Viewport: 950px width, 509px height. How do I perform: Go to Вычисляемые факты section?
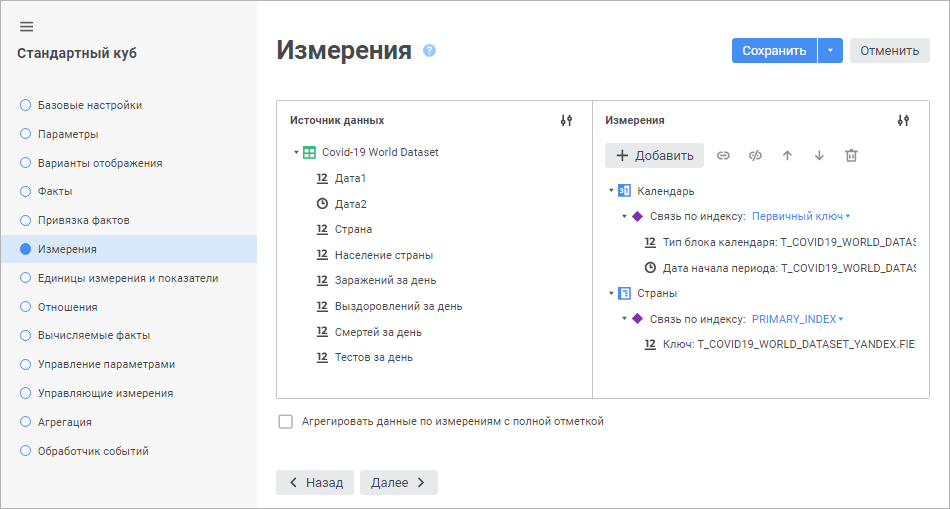92,335
